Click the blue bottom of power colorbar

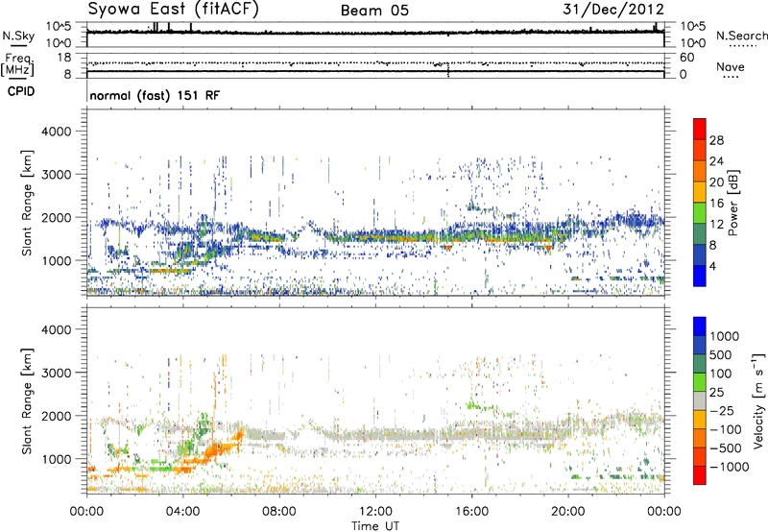point(700,276)
